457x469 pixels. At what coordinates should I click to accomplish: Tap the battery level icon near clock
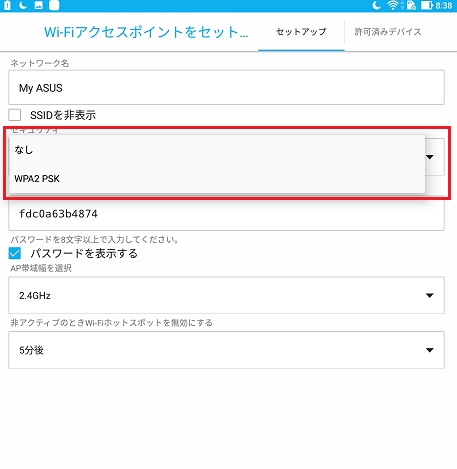coord(427,5)
